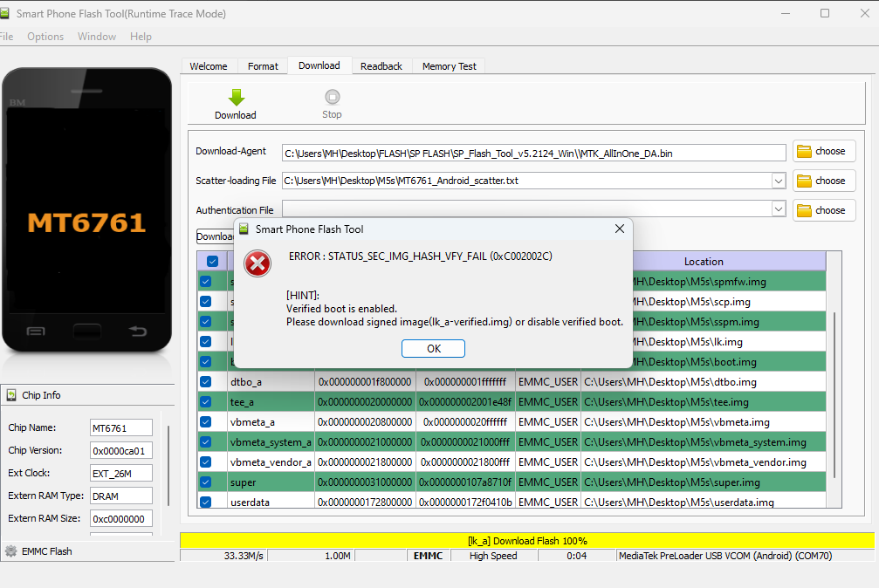This screenshot has width=879, height=588.
Task: Click the folder icon beside Authentication File choose
Action: click(x=804, y=211)
